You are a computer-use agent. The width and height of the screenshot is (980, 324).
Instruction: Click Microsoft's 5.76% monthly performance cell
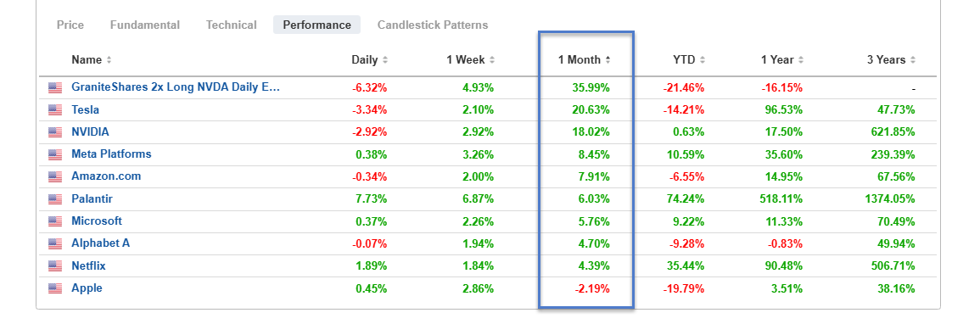(595, 221)
